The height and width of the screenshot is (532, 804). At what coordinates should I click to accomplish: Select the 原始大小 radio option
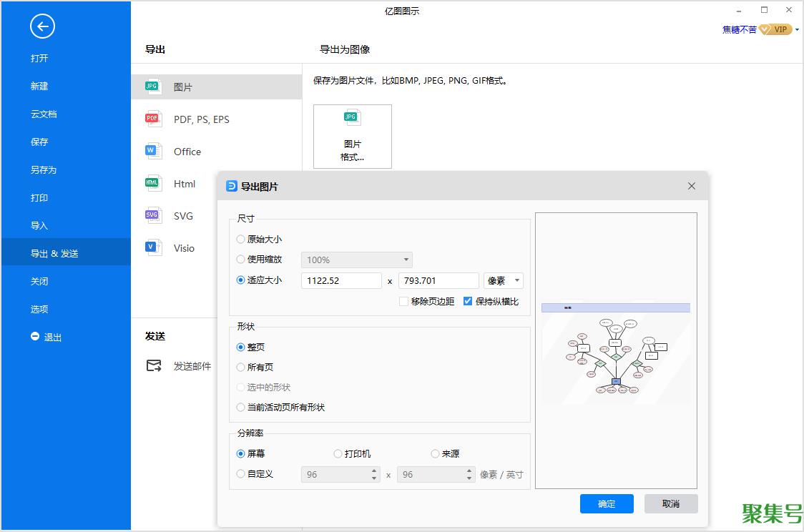pyautogui.click(x=241, y=240)
